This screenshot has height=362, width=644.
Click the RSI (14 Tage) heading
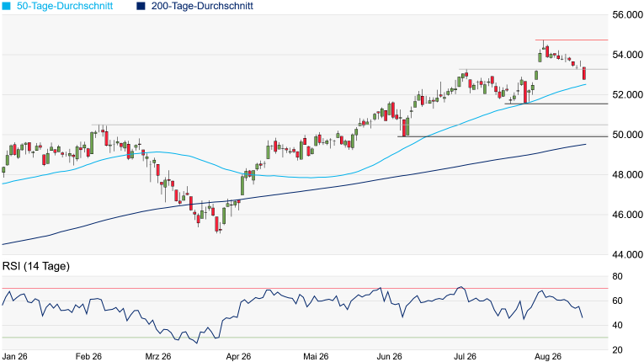coord(36,266)
